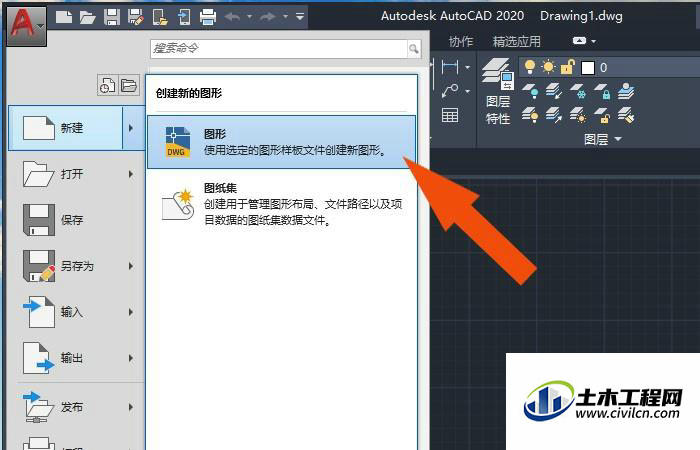Click Turn All Layers On icon

[x=530, y=115]
